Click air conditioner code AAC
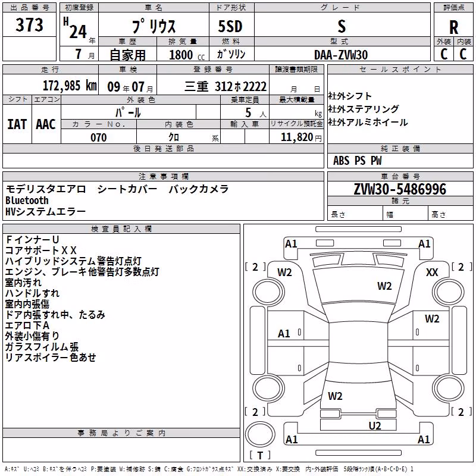The height and width of the screenshot is (476, 476). coord(46,124)
